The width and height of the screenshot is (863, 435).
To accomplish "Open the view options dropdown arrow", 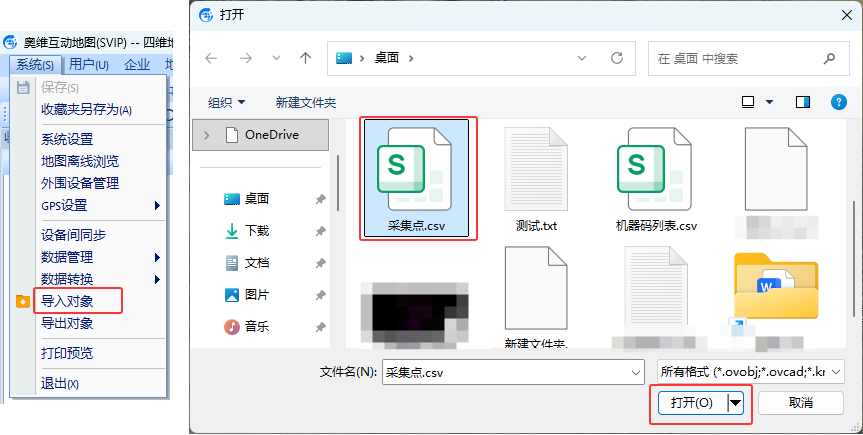I will [769, 102].
